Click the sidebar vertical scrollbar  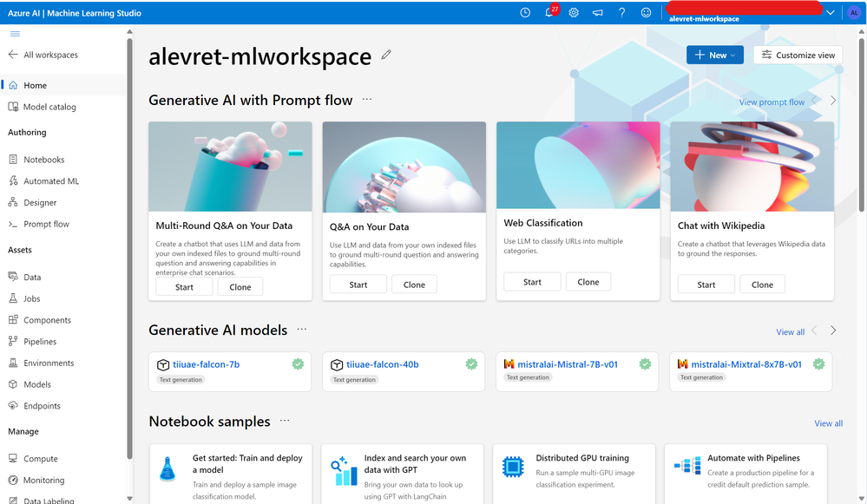(129, 249)
